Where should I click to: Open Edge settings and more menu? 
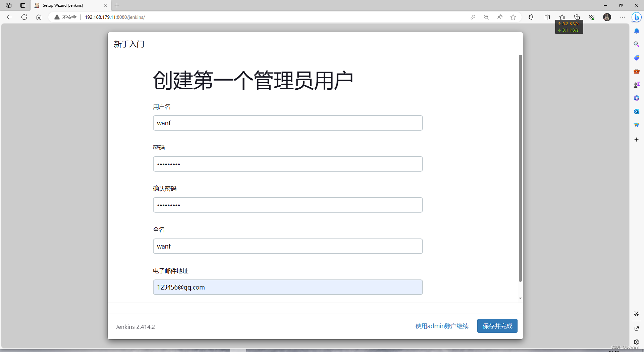tap(623, 17)
